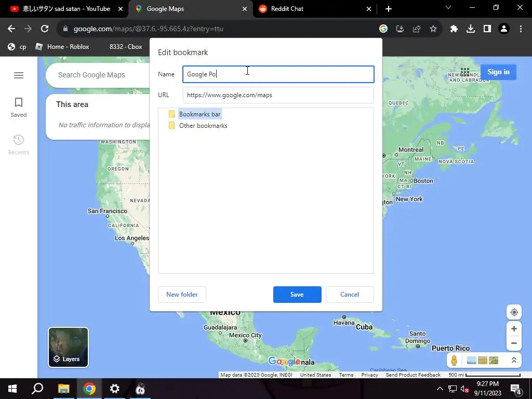
Task: Open the Terms link in map footer
Action: click(x=346, y=375)
